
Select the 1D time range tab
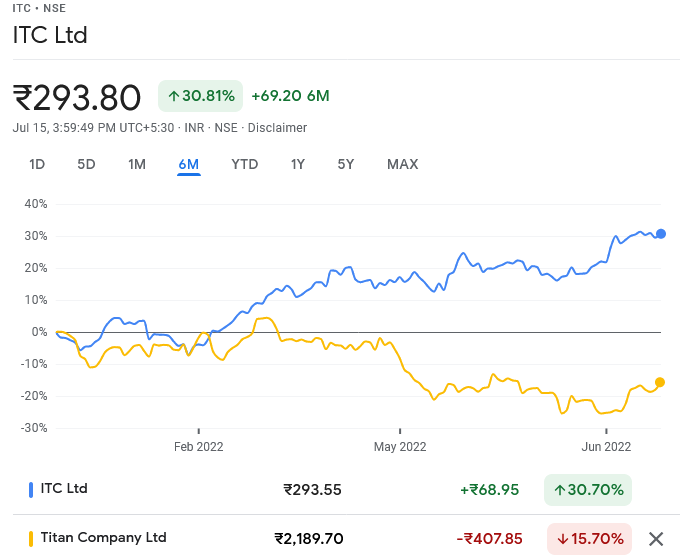coord(37,164)
